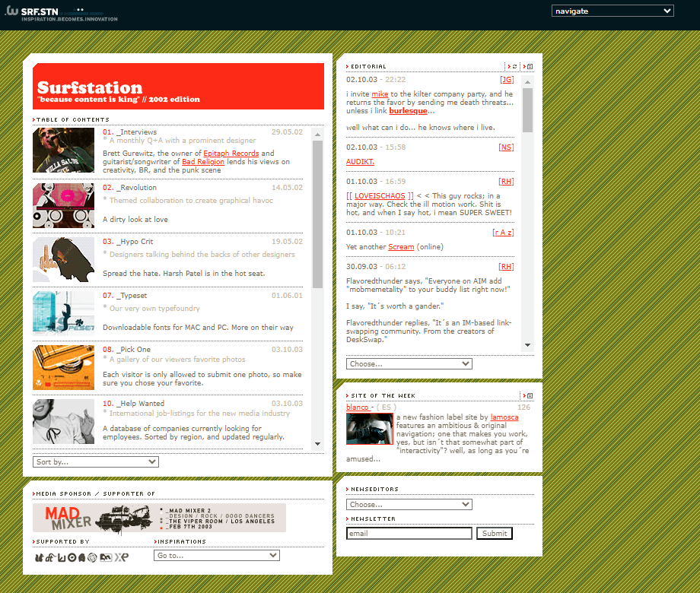700x593 pixels.
Task: Click the newsletter Submit button
Action: (495, 533)
